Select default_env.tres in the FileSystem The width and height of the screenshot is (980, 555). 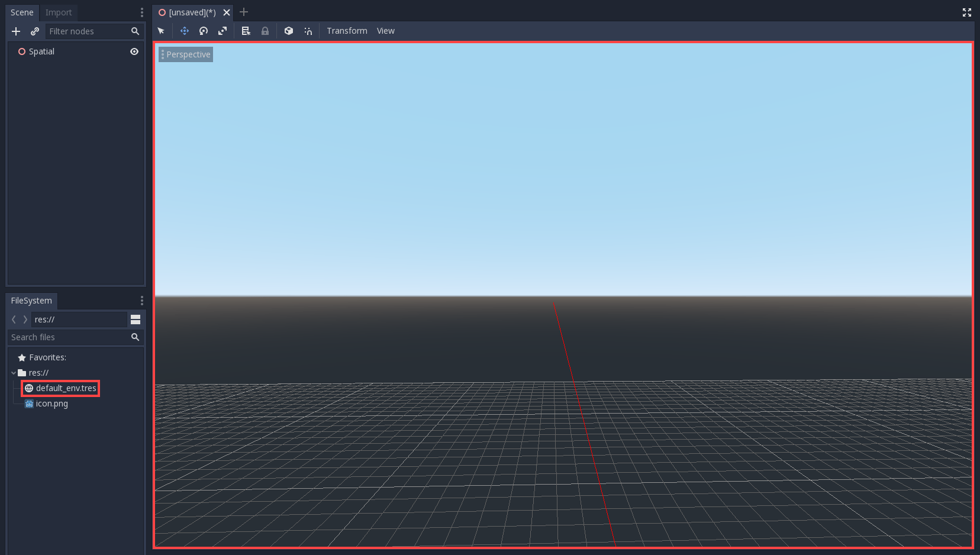[x=66, y=388]
